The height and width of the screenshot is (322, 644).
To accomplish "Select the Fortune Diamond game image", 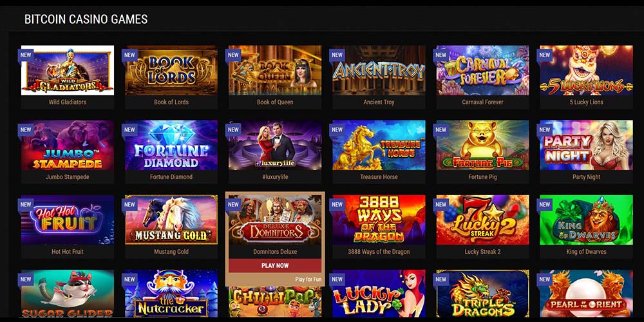I will [x=171, y=145].
